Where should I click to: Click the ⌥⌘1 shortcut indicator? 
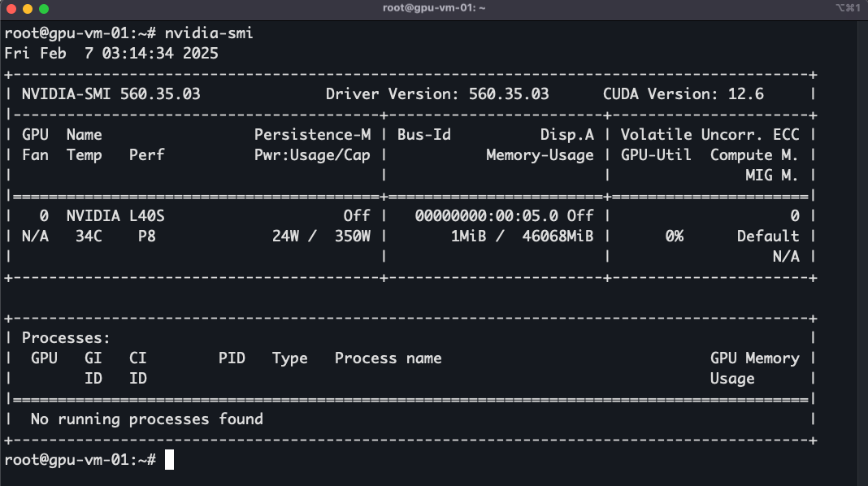(848, 8)
